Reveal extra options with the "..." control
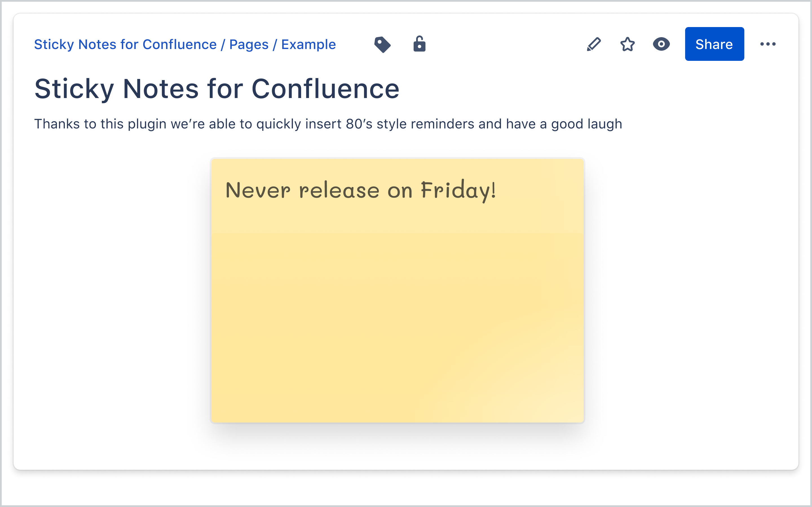This screenshot has height=507, width=812. click(x=768, y=44)
